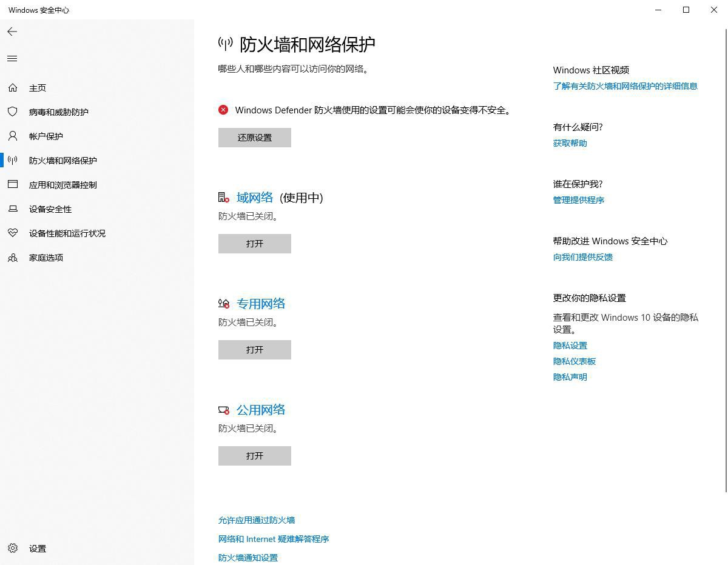This screenshot has height=565, width=728.
Task: Open the 专用网络 link
Action: point(261,304)
